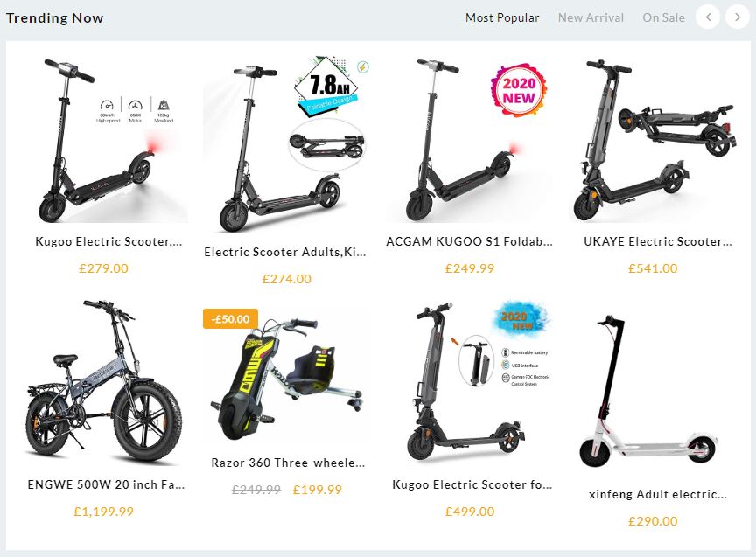Viewport: 756px width, 557px height.
Task: Click the ENGWE 500W 20 inch title
Action: (x=106, y=484)
